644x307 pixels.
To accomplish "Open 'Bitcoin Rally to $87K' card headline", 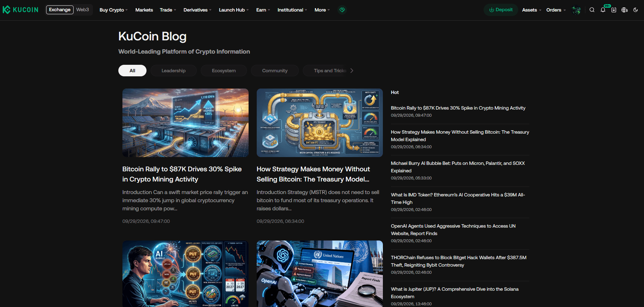I will point(182,174).
